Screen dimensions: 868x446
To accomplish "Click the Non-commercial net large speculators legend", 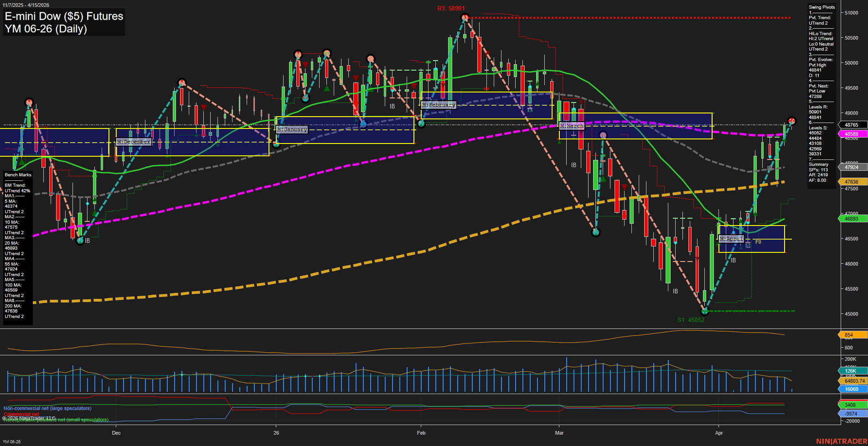I will pos(47,408).
